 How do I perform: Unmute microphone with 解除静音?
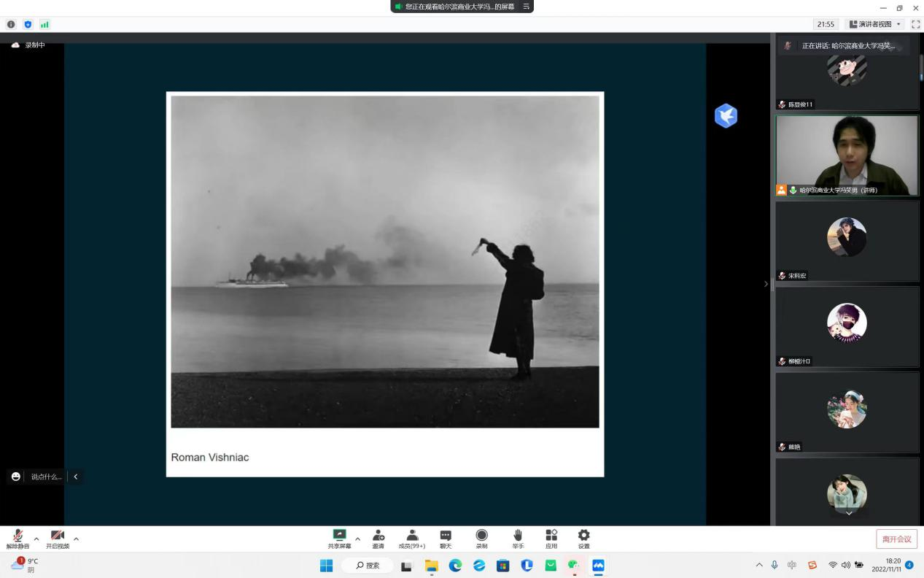18,539
